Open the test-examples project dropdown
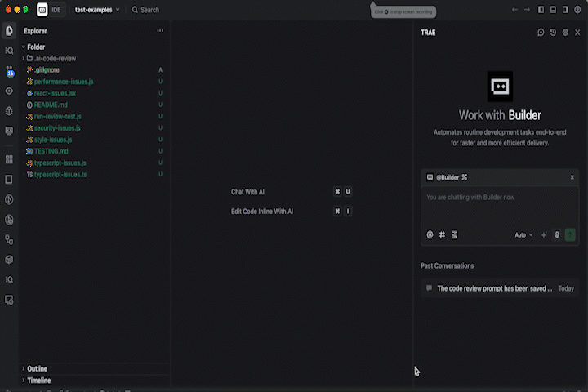Viewport: 588px width, 392px height. coord(97,10)
